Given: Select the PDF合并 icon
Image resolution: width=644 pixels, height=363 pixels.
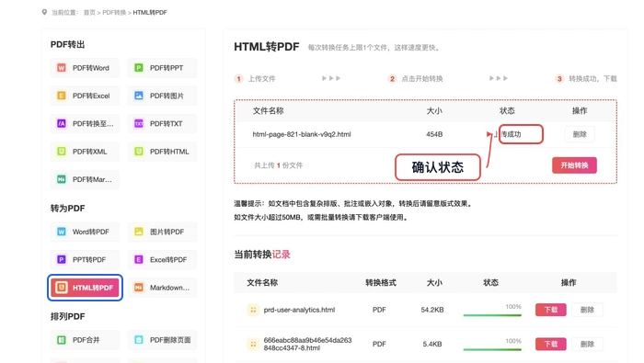Looking at the screenshot, I should tap(62, 340).
